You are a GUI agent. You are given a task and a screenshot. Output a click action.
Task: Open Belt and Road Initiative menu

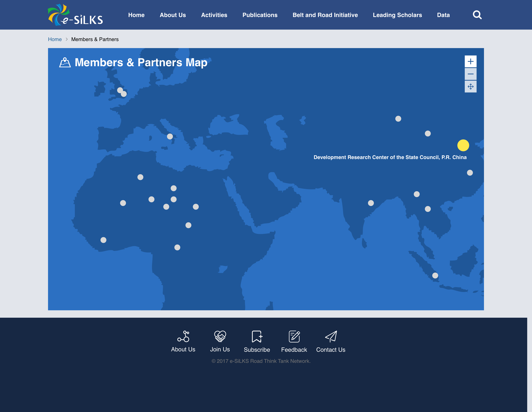point(325,15)
